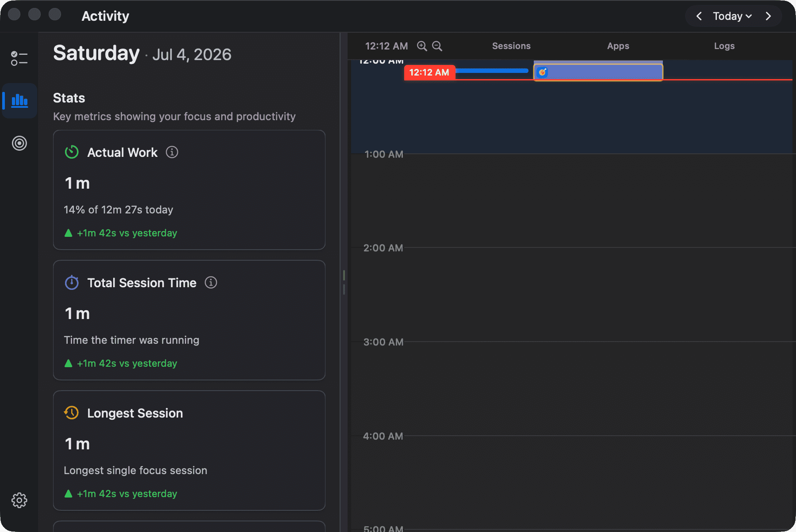Open the target goals sidebar icon
796x532 pixels.
[19, 143]
